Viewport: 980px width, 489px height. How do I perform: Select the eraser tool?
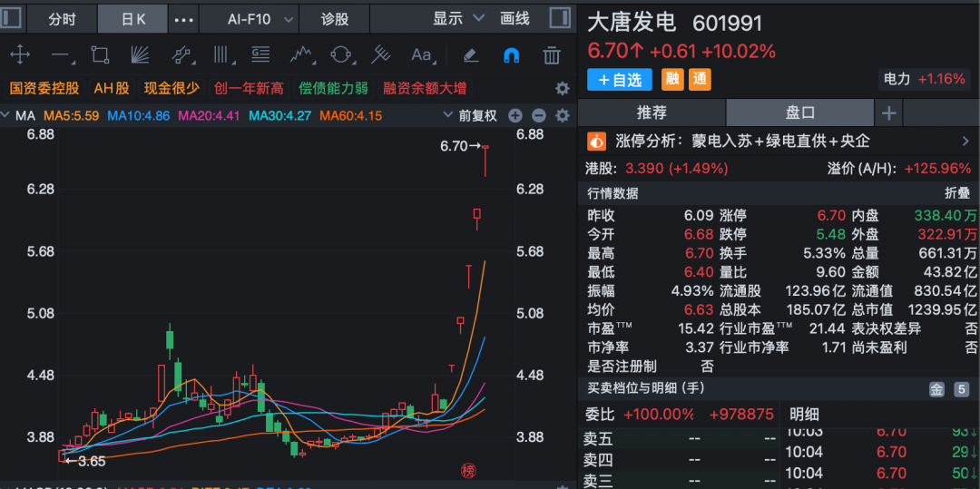pyautogui.click(x=471, y=55)
